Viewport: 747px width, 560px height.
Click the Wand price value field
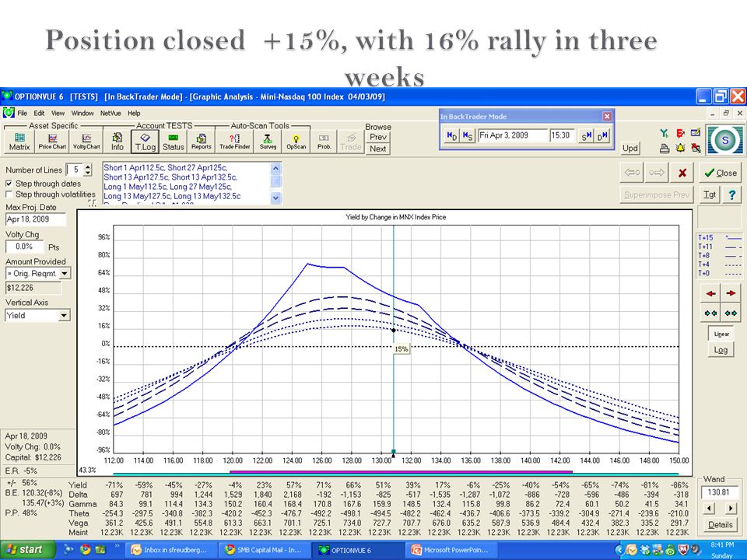click(x=721, y=492)
